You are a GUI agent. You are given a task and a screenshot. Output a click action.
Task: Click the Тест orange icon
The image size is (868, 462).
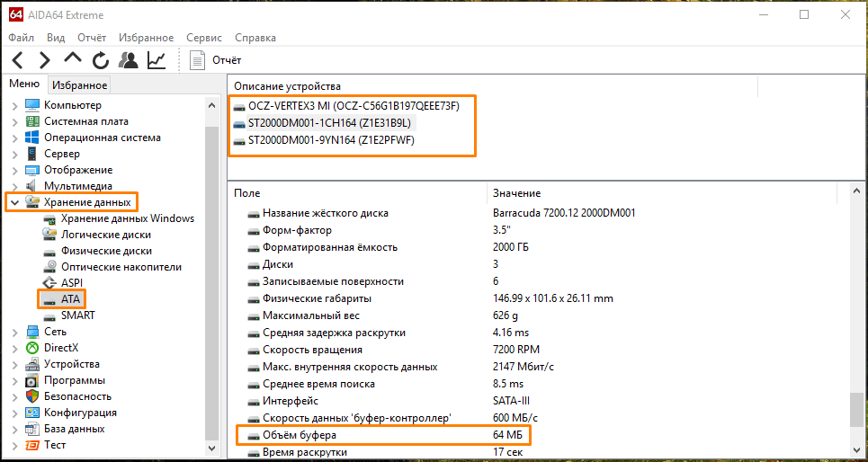[32, 446]
